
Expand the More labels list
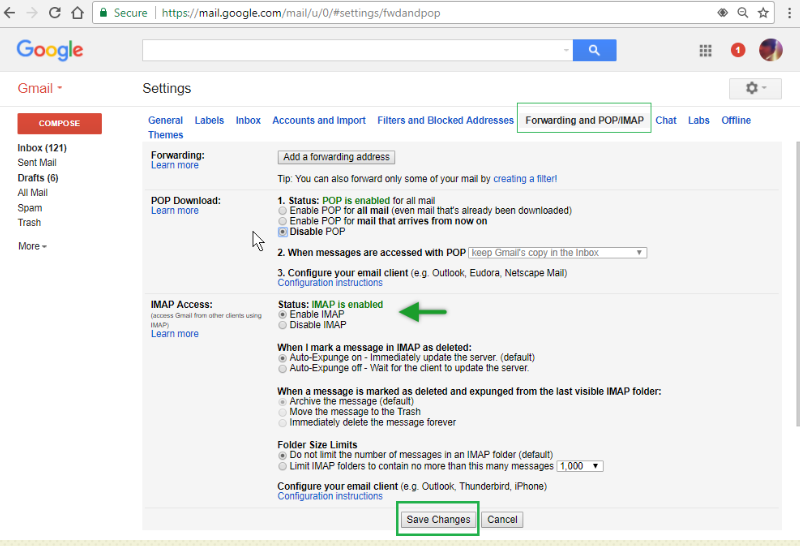[x=32, y=246]
